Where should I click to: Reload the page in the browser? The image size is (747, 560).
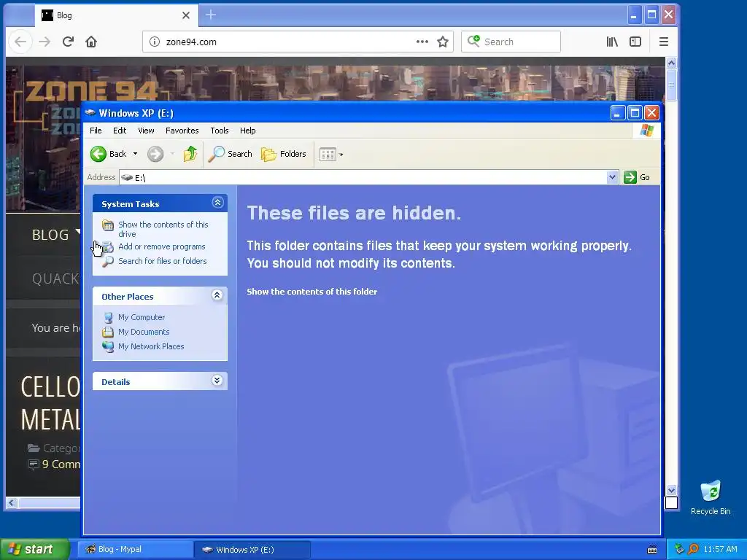(68, 42)
